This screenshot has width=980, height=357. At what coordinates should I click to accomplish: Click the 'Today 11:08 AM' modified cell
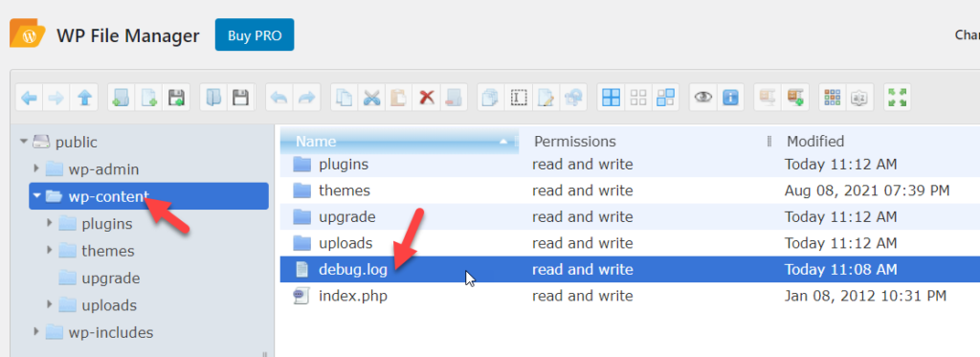click(x=840, y=270)
